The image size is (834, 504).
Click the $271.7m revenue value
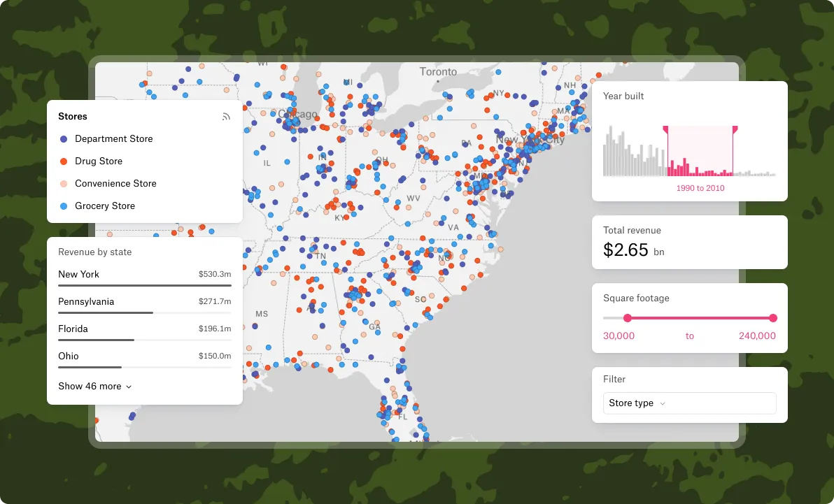(x=215, y=301)
